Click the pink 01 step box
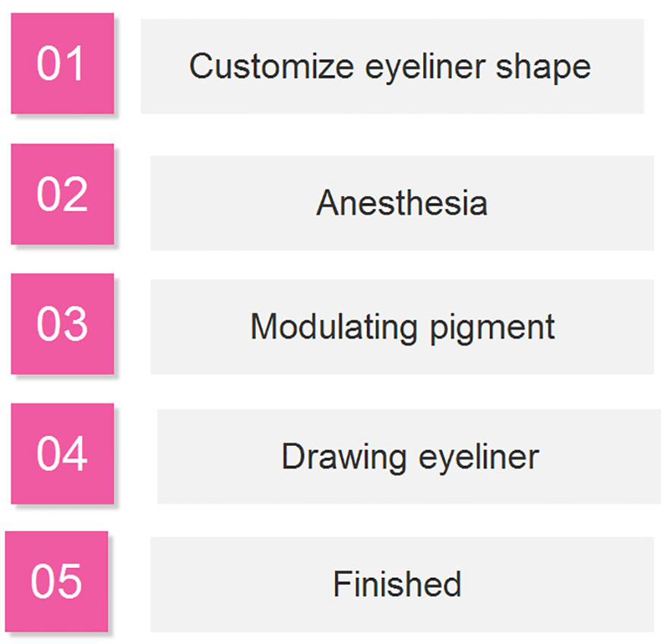This screenshot has height=644, width=667. [62, 63]
